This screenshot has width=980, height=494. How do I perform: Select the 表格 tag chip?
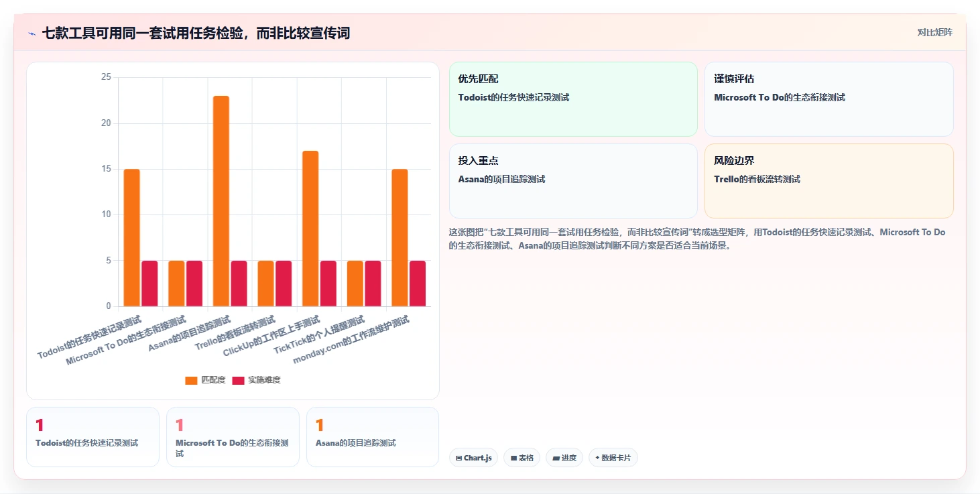pyautogui.click(x=522, y=458)
